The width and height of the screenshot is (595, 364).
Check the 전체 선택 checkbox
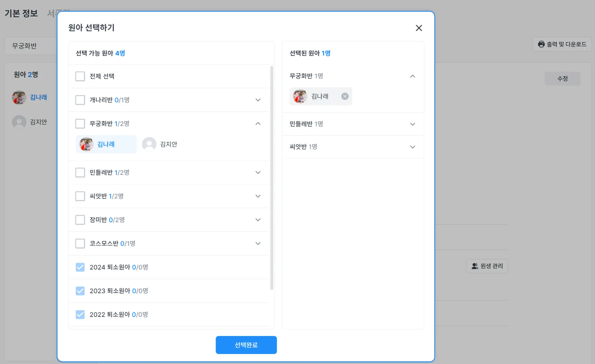[80, 76]
